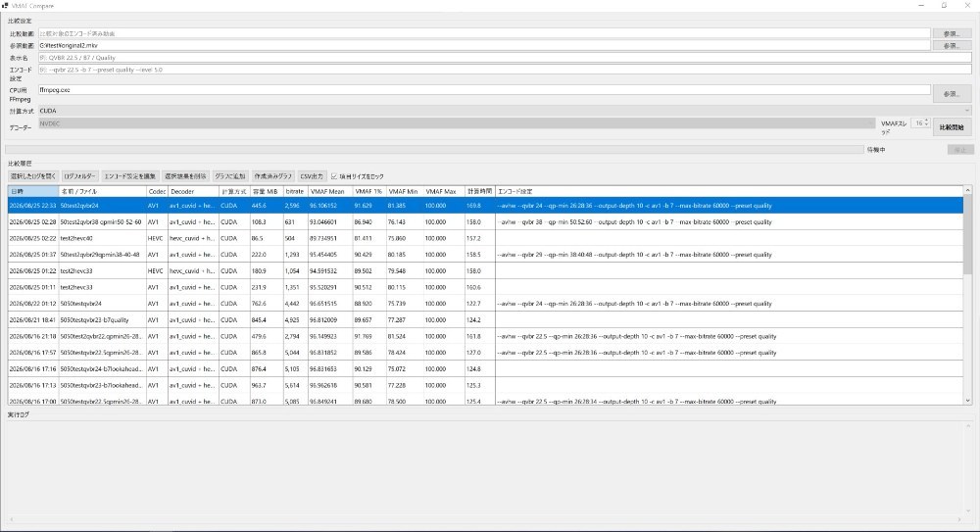
Task: Sort by the VMAF 1% column header
Action: (368, 191)
